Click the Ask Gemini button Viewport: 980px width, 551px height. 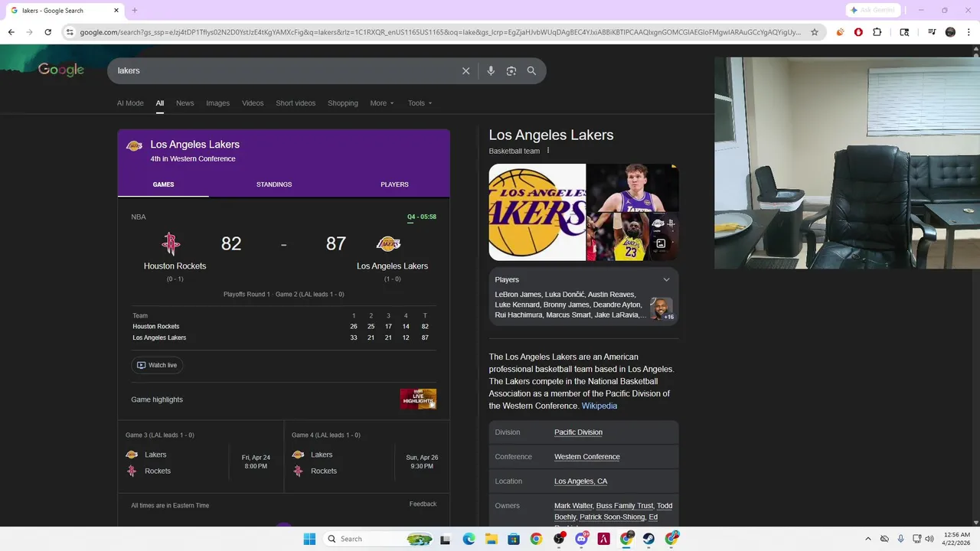point(874,10)
